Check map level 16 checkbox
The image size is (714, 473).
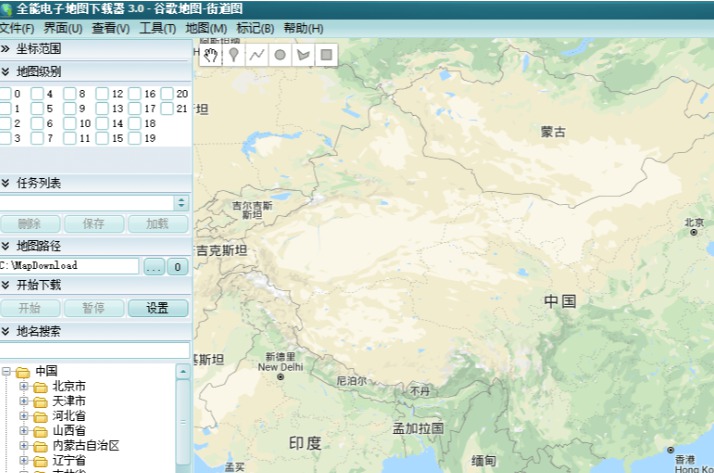[x=134, y=94]
